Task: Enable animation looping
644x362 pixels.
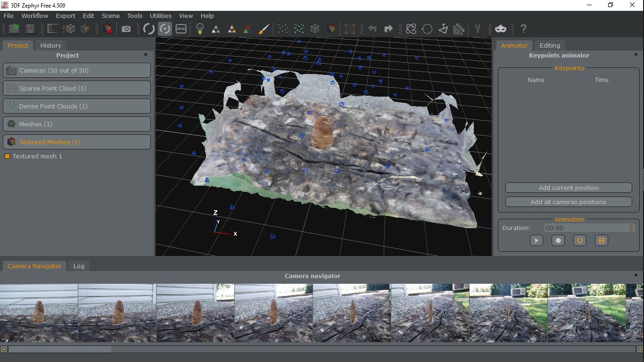Action: pyautogui.click(x=579, y=240)
